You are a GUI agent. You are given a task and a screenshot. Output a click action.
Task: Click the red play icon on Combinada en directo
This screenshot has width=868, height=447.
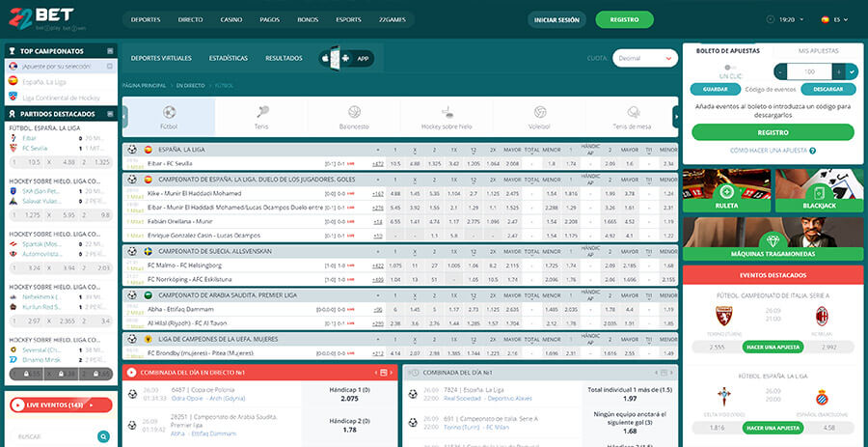132,373
